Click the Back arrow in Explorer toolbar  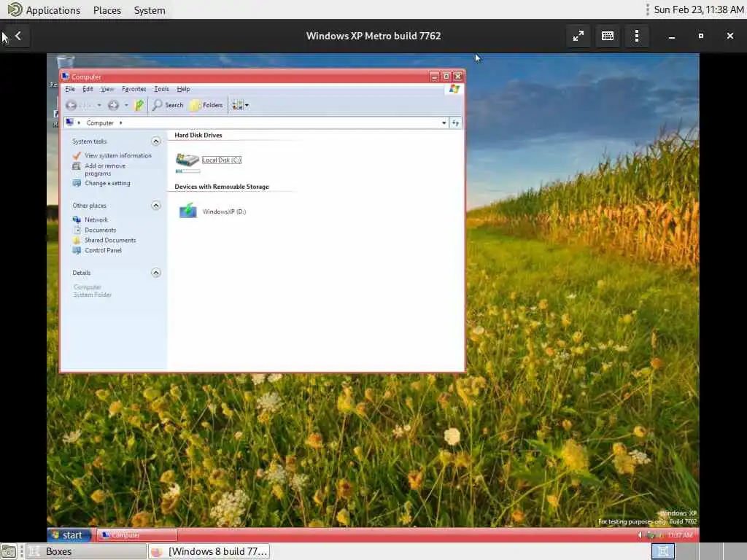pyautogui.click(x=71, y=105)
